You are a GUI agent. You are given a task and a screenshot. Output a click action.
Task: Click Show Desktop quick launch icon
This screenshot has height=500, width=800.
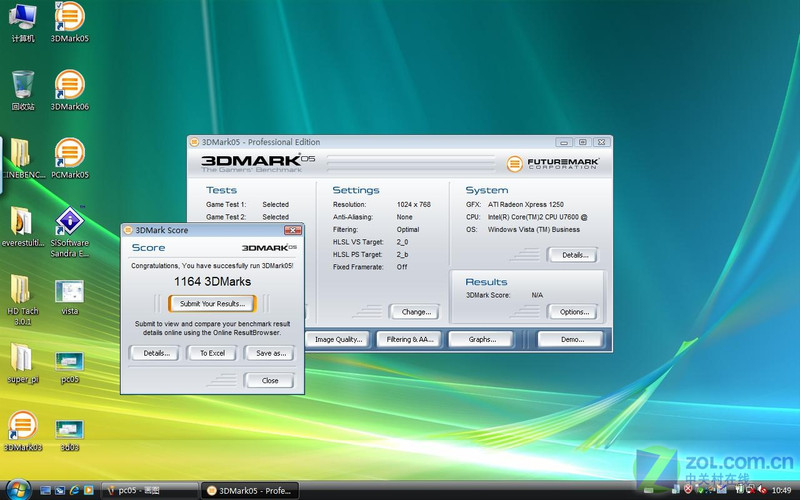pos(45,490)
